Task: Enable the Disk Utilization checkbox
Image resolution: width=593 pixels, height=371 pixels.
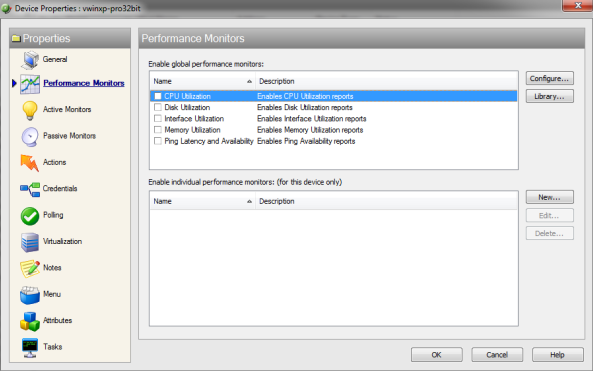Action: 158,107
